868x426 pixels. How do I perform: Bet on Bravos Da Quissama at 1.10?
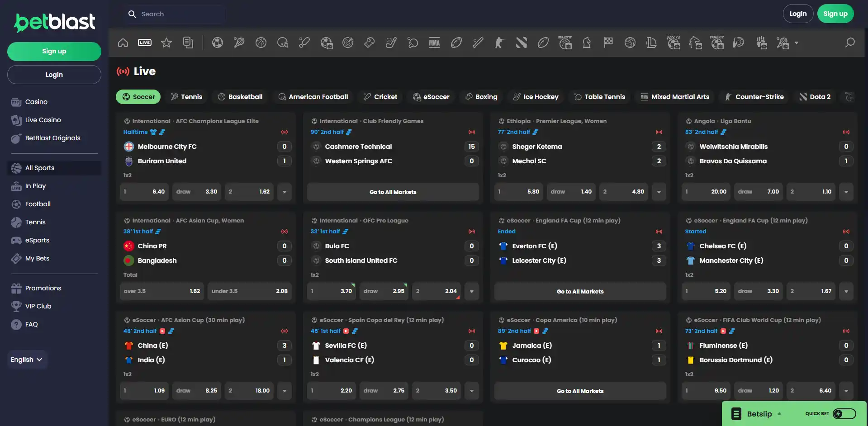[x=811, y=192]
